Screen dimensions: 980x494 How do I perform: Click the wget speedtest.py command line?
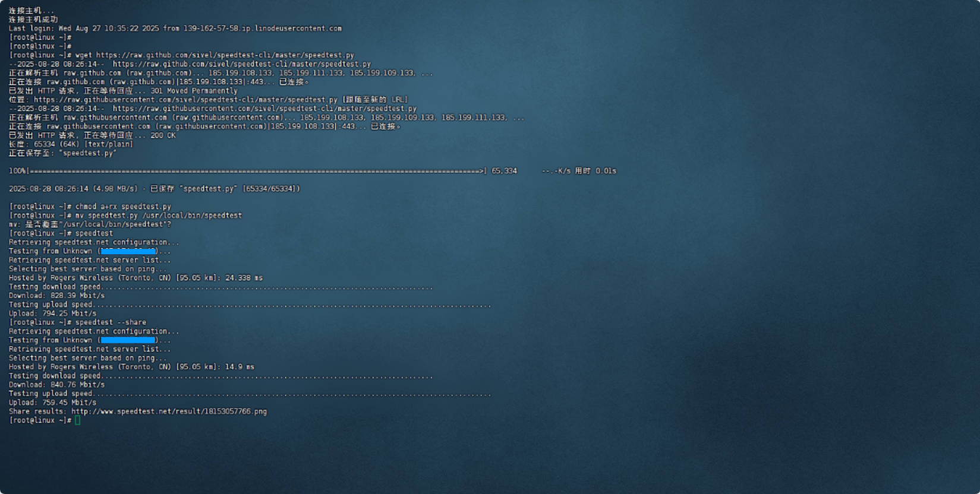coord(181,55)
